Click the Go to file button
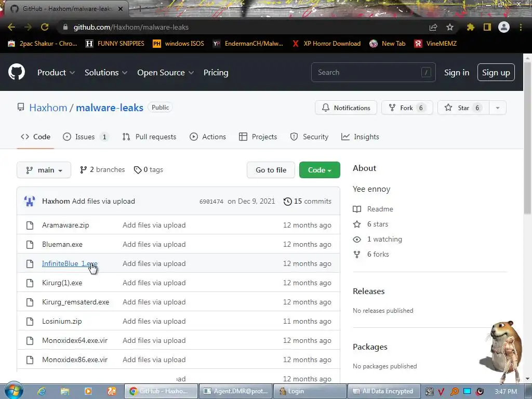Image resolution: width=532 pixels, height=399 pixels. pos(271,170)
